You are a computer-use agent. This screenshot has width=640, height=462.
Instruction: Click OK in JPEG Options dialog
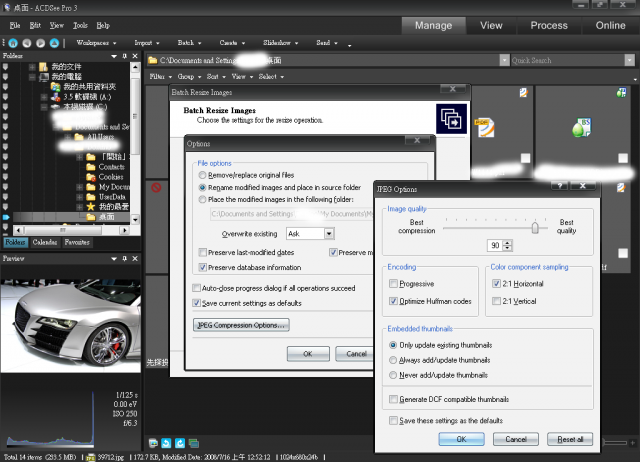click(x=462, y=439)
